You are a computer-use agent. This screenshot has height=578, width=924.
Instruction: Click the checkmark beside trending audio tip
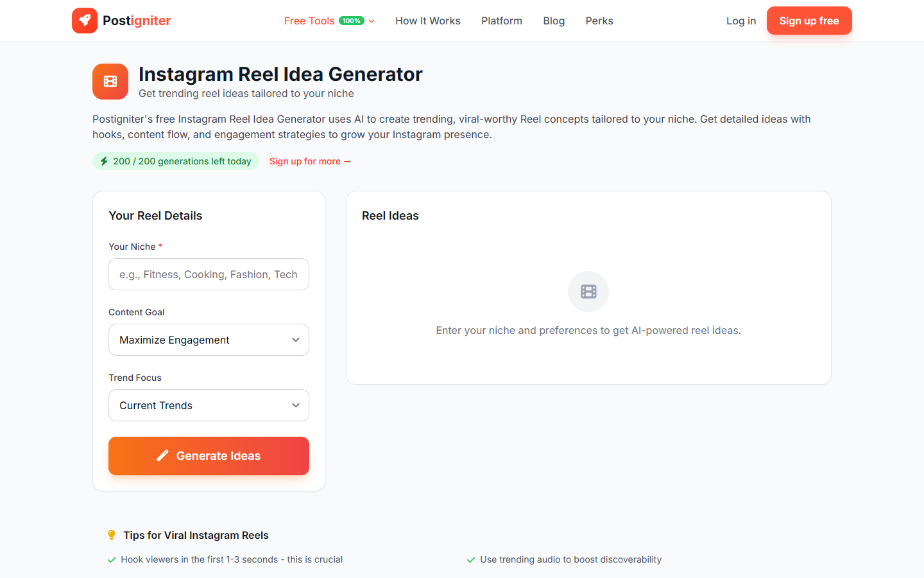471,559
